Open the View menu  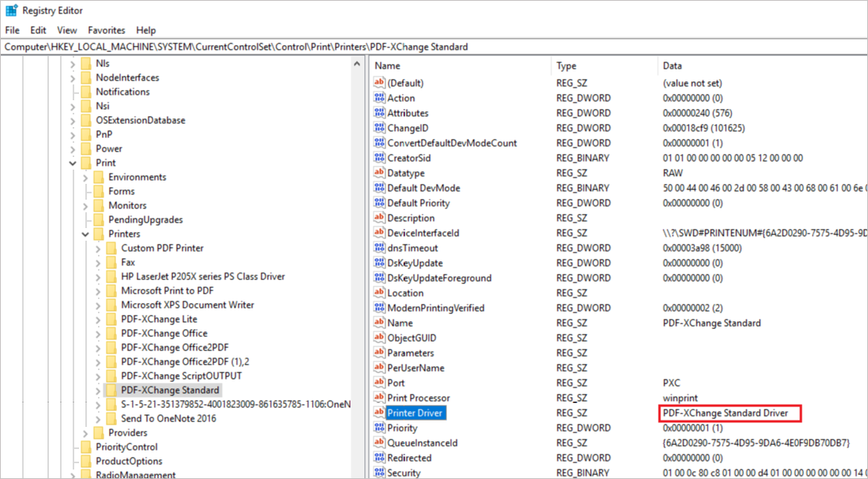coord(67,31)
